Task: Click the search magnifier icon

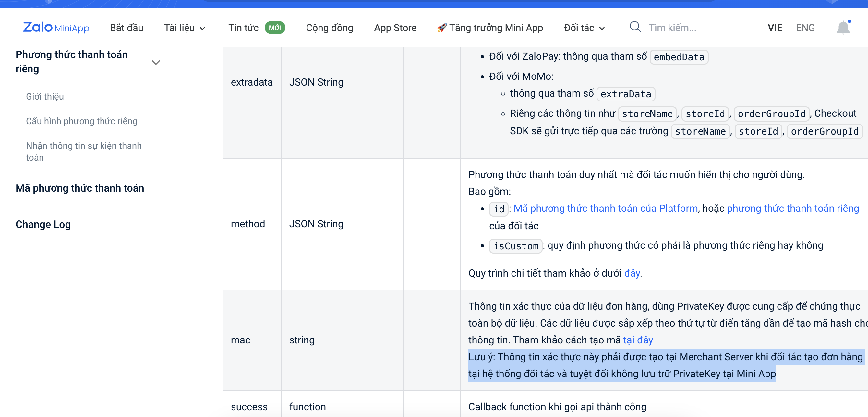Action: [635, 27]
